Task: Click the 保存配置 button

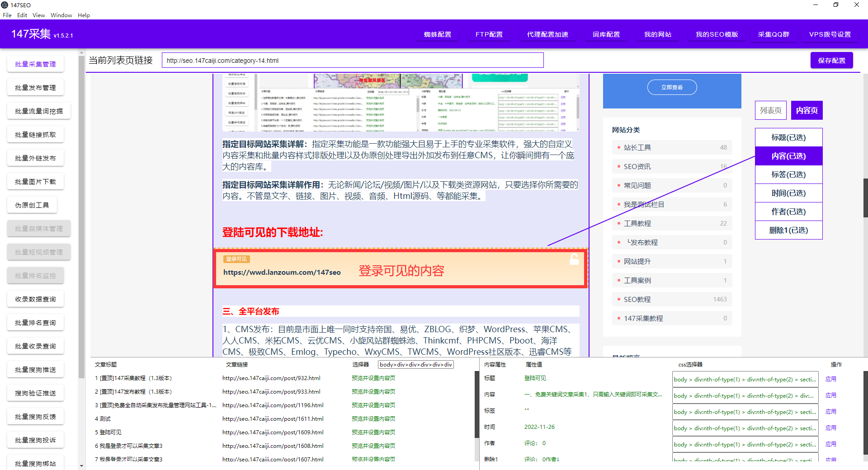Action: [831, 60]
